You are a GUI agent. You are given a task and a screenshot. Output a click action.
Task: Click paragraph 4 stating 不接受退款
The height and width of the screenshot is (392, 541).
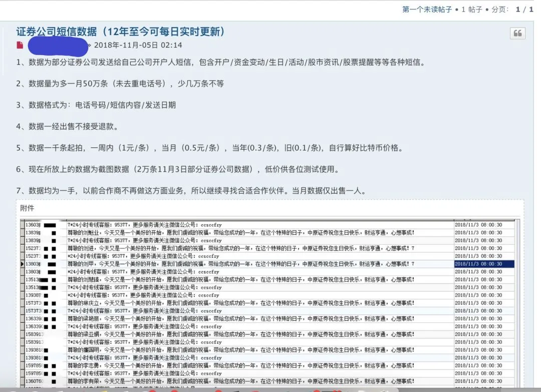[x=67, y=126]
